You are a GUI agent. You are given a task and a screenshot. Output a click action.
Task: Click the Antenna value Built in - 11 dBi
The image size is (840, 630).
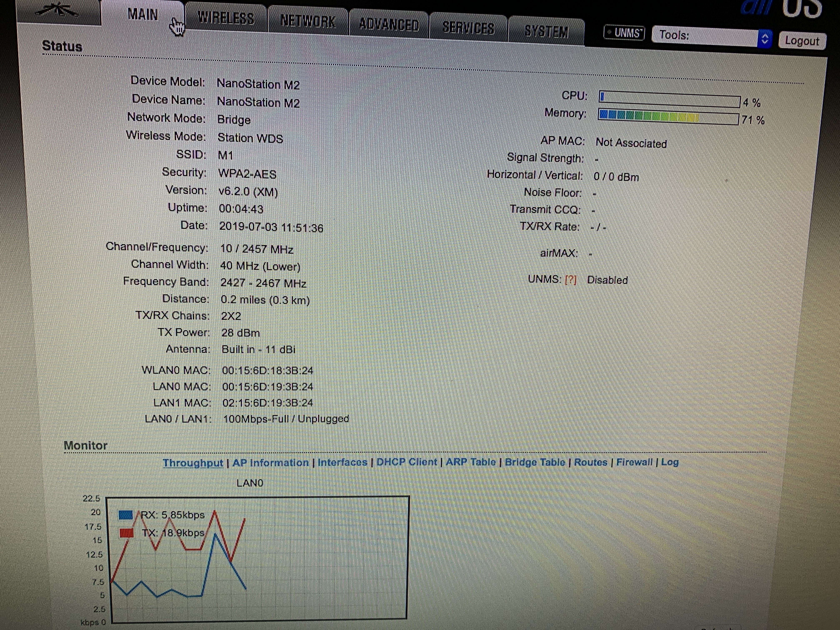[259, 349]
